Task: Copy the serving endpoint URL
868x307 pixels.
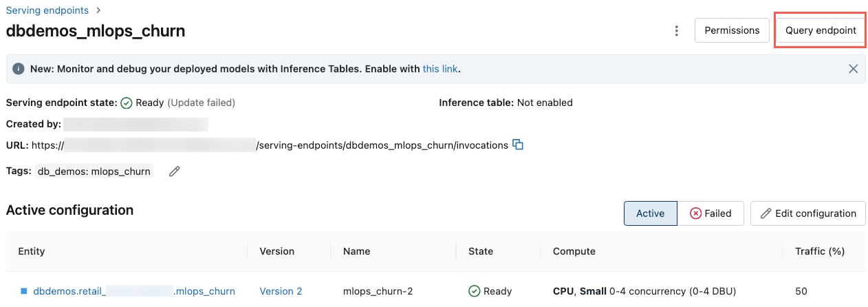Action: 519,145
